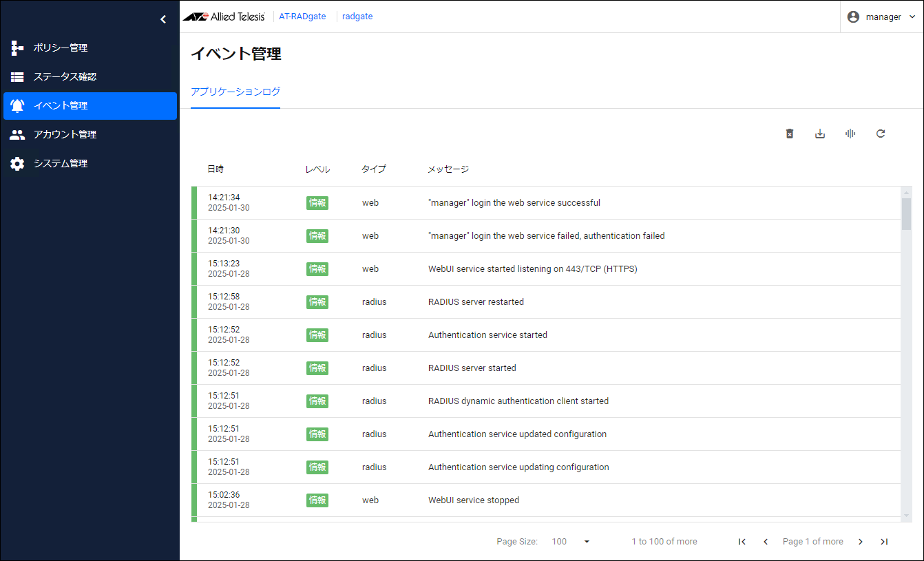Select the login successful message row
This screenshot has width=924, height=561.
[x=514, y=203]
